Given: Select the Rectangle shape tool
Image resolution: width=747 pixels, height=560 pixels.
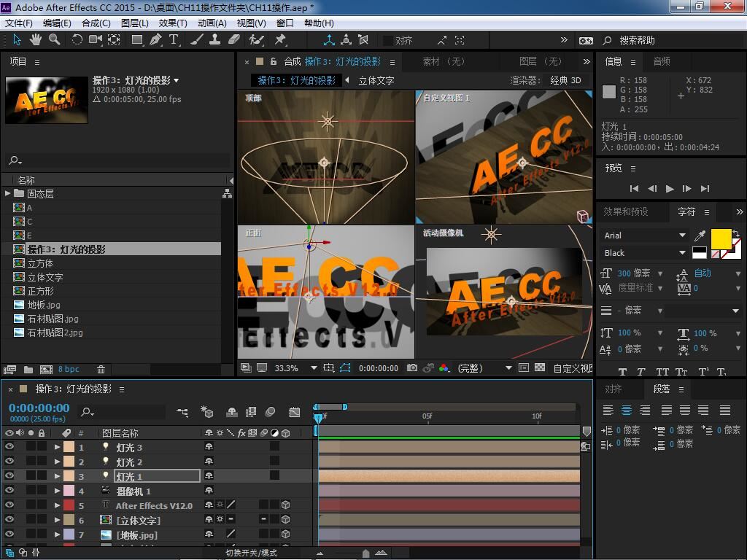Looking at the screenshot, I should (137, 40).
